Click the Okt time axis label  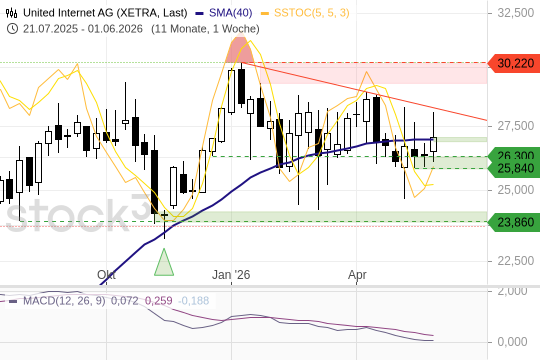point(106,275)
